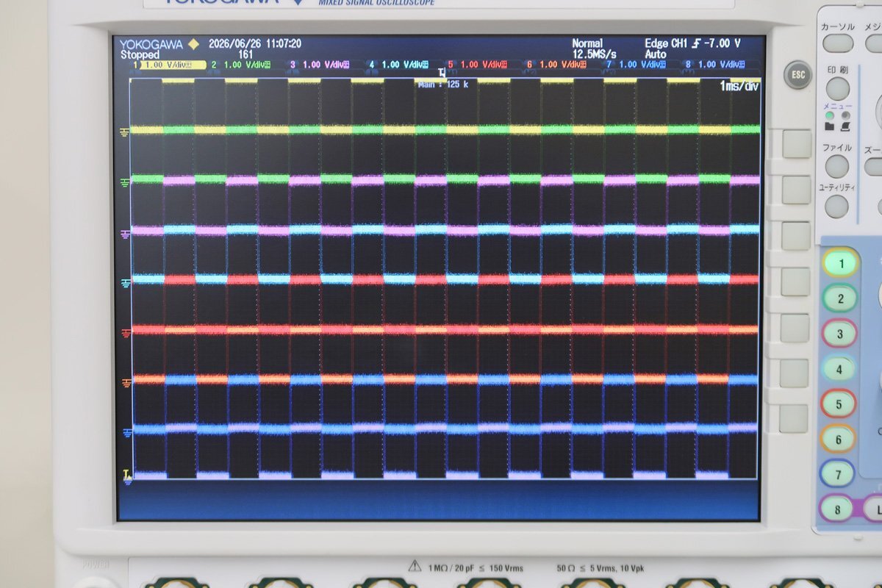
Task: Select the highlighted CH1 1.00 V/div label
Action: (173, 65)
